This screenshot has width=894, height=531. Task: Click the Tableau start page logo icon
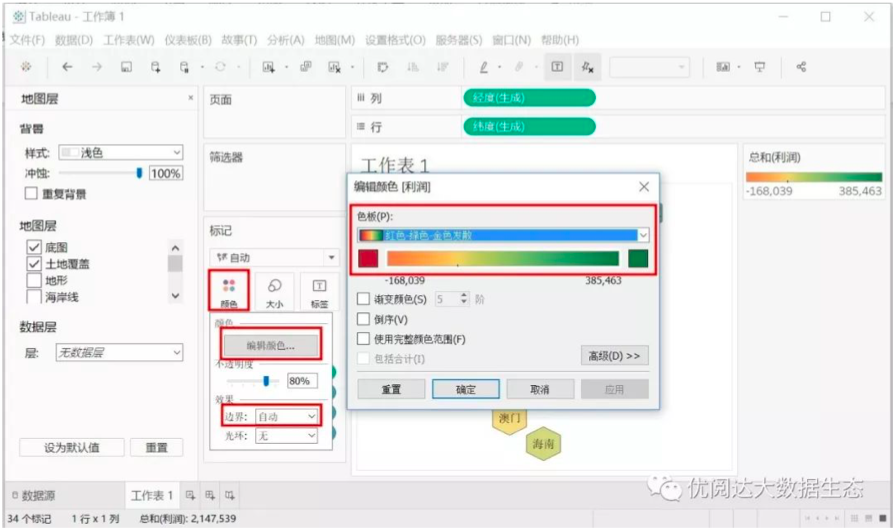coord(26,67)
